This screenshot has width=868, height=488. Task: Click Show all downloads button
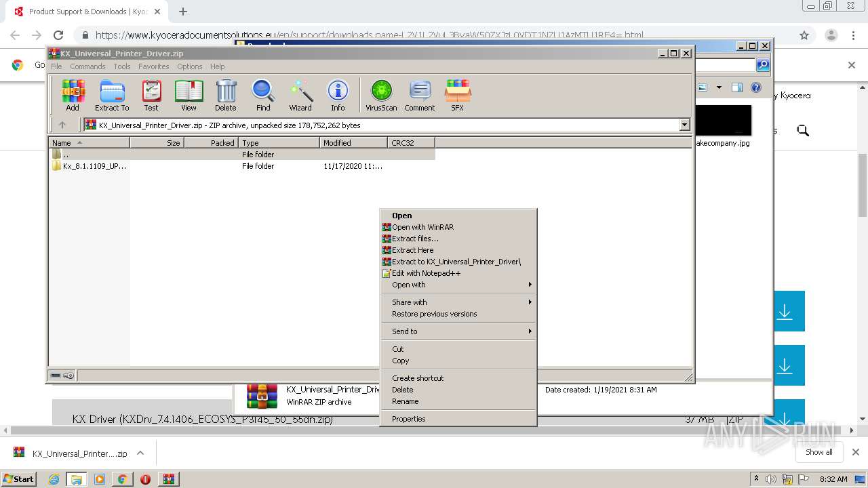click(819, 452)
